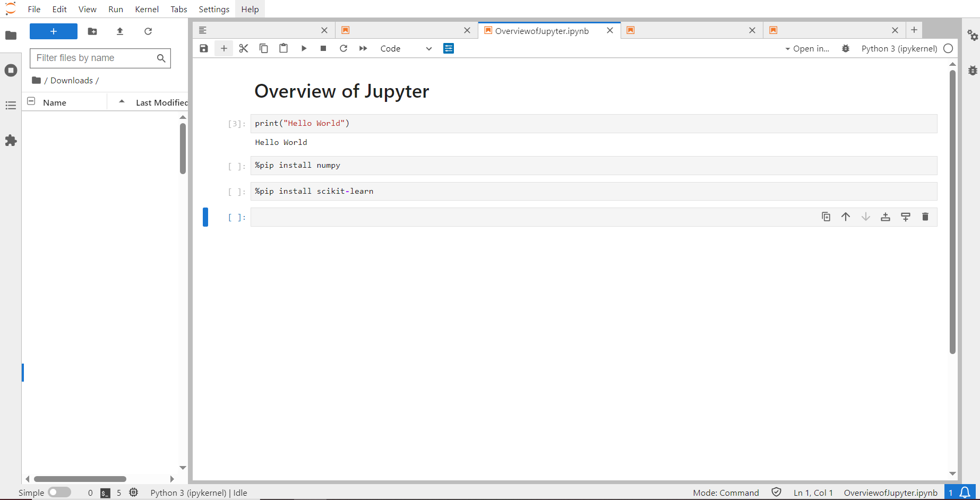
Task: Switch to the OverviewofJupyter.ipynb tab
Action: (541, 31)
